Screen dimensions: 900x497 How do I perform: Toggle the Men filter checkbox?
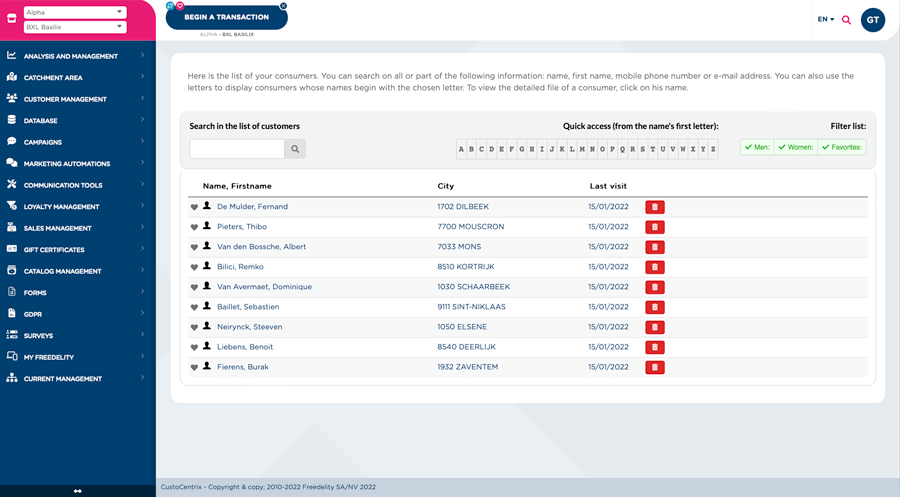[757, 148]
